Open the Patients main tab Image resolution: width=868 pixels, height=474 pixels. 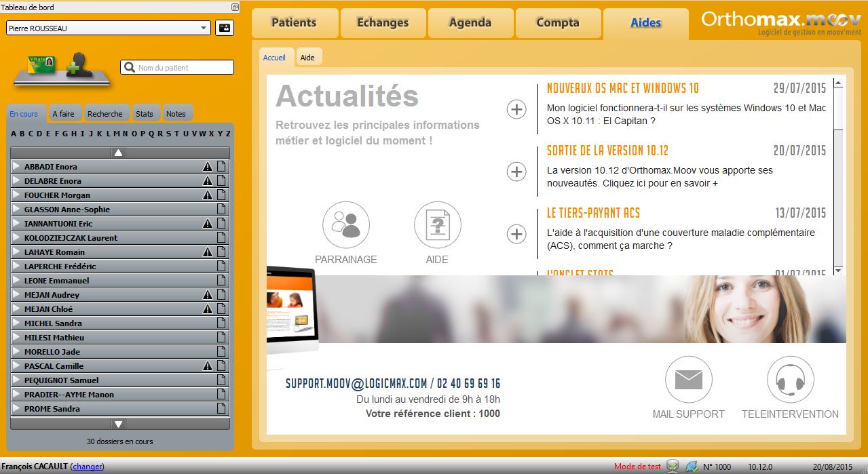295,23
